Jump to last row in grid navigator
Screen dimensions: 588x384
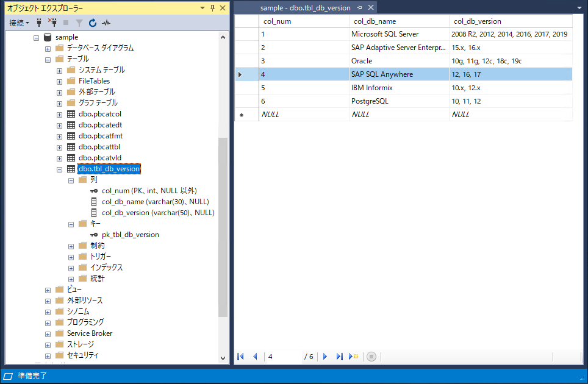click(340, 357)
